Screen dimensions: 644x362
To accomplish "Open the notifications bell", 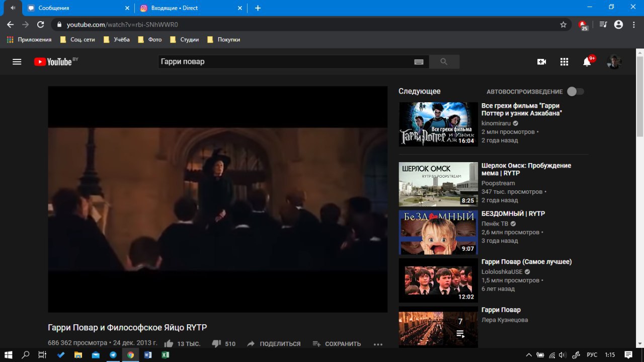I will [587, 62].
